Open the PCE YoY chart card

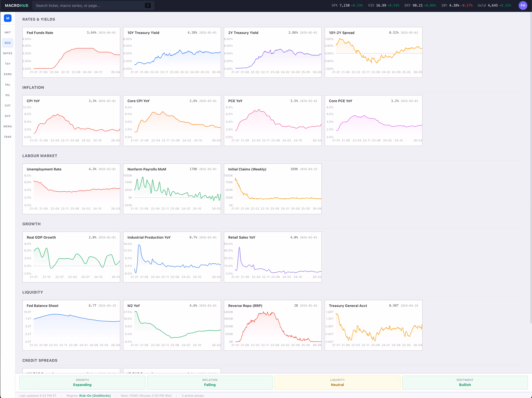pyautogui.click(x=273, y=121)
